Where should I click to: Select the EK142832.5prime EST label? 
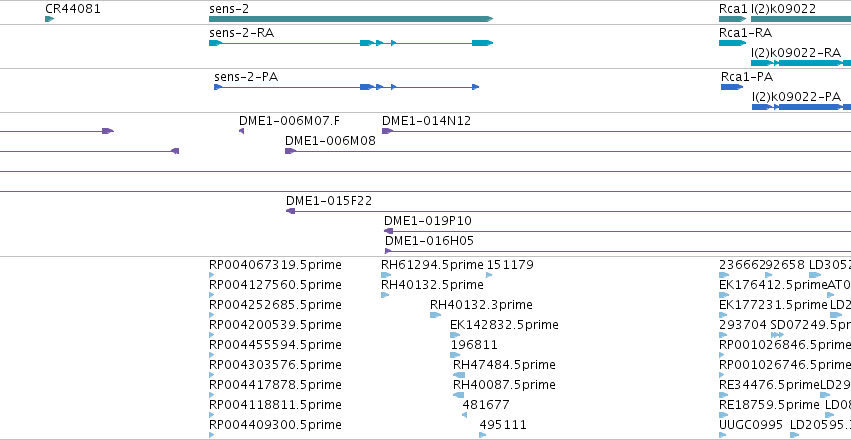coord(504,324)
